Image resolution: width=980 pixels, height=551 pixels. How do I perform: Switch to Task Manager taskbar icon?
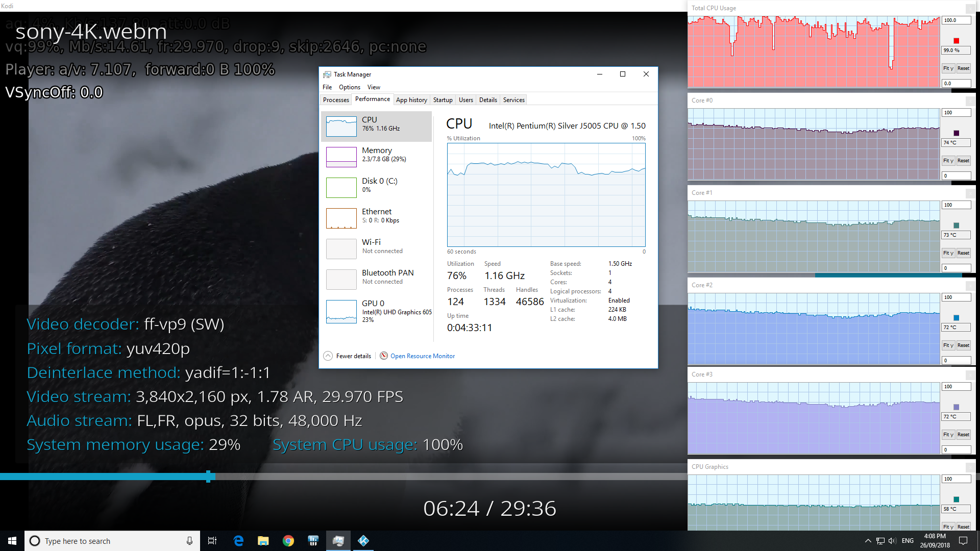(338, 541)
